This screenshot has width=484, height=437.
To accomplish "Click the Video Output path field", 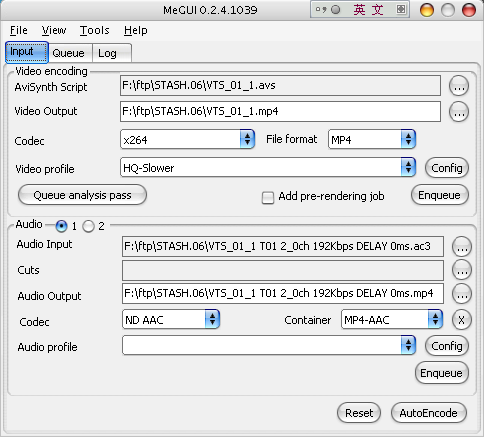I will (x=280, y=112).
